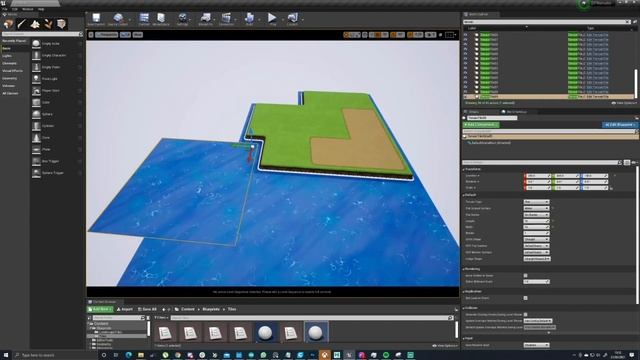Open the Cinematics toolbar icon

coord(226,18)
